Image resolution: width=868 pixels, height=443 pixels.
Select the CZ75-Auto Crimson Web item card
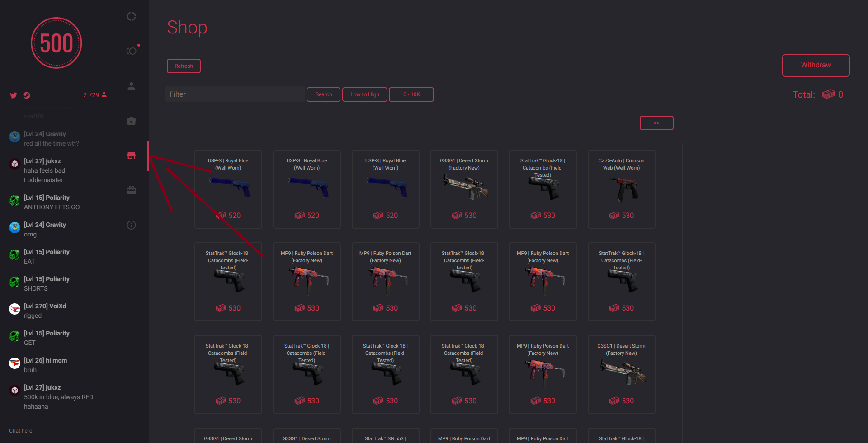pos(621,189)
